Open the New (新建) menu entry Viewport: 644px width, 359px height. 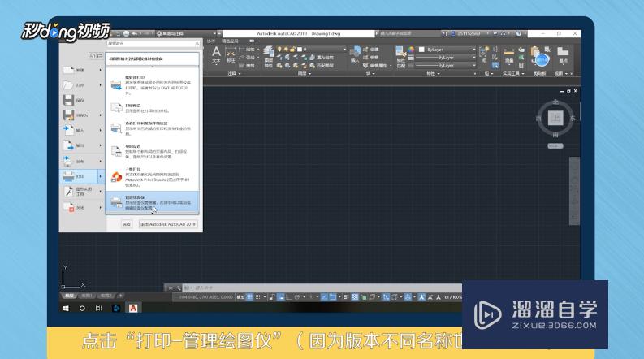click(81, 70)
